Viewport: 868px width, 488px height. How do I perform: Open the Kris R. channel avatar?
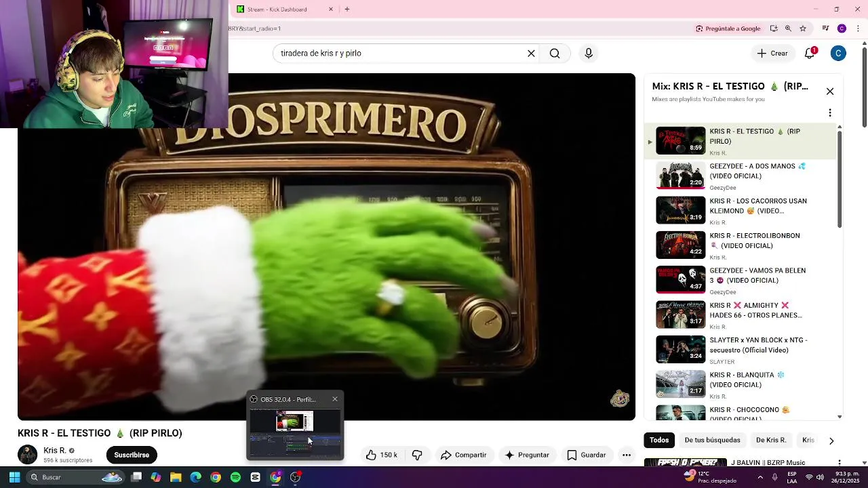[27, 455]
